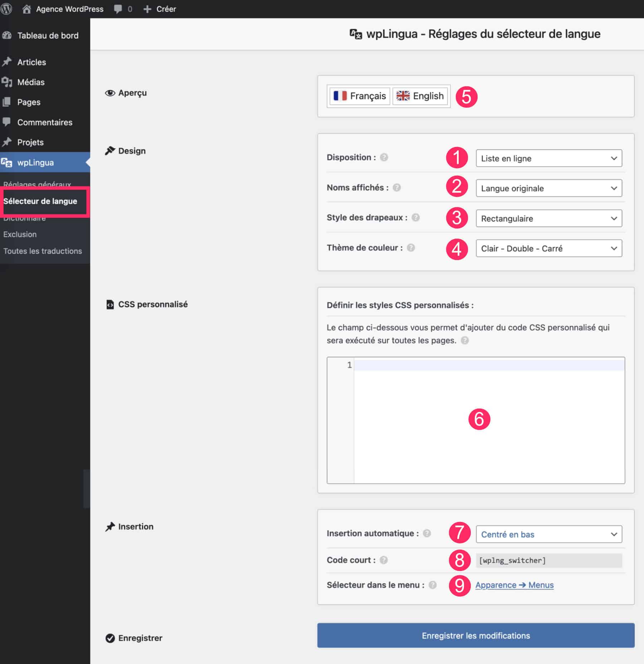Click the Commentaires bubble icon

6,122
